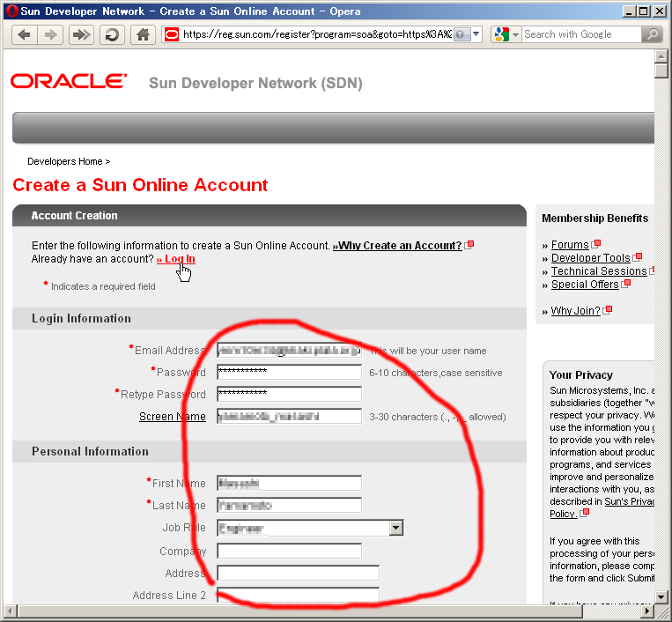Screen dimensions: 672x622
Task: Open the address bar history dropdown
Action: [476, 34]
